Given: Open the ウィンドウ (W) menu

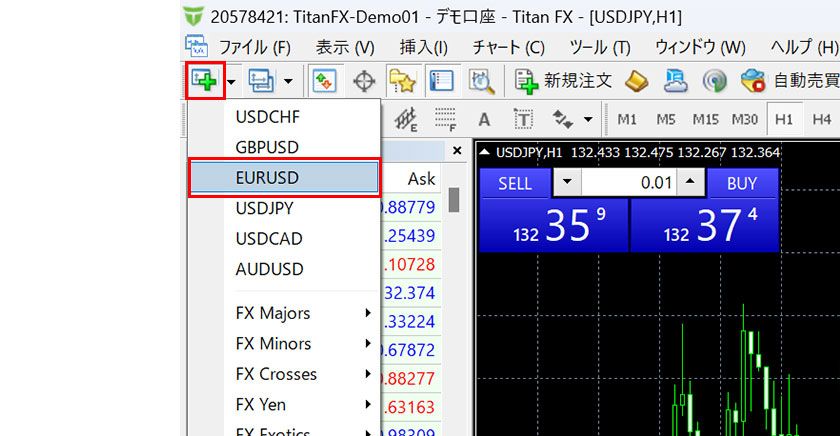Looking at the screenshot, I should (x=700, y=48).
